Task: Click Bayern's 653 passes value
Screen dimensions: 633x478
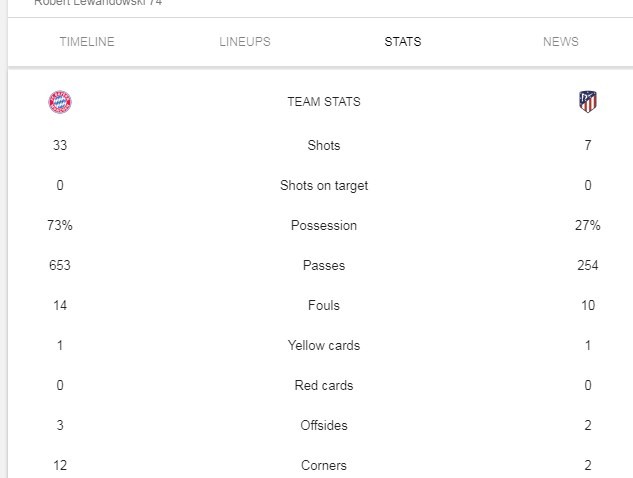Action: pos(60,266)
